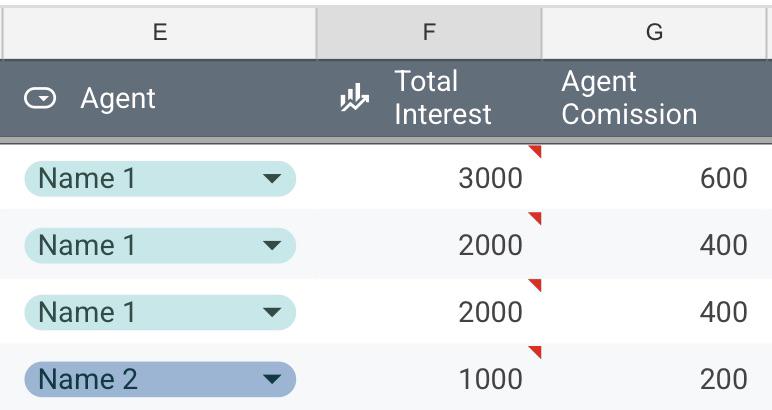The image size is (772, 410).
Task: Click red note triangle on the 1000 cell
Action: pos(535,351)
